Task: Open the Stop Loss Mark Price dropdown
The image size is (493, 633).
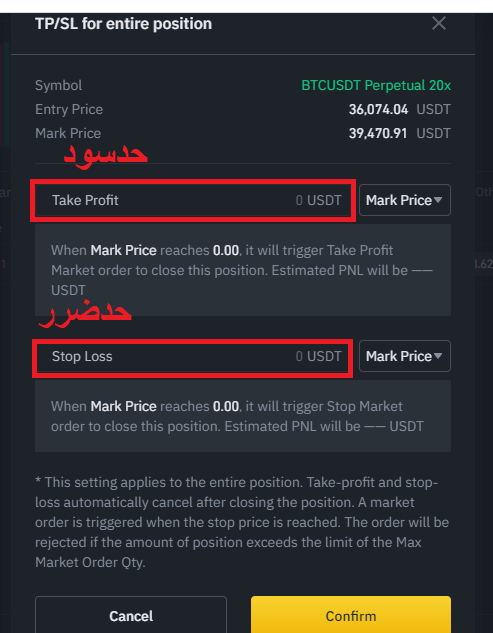Action: click(405, 356)
